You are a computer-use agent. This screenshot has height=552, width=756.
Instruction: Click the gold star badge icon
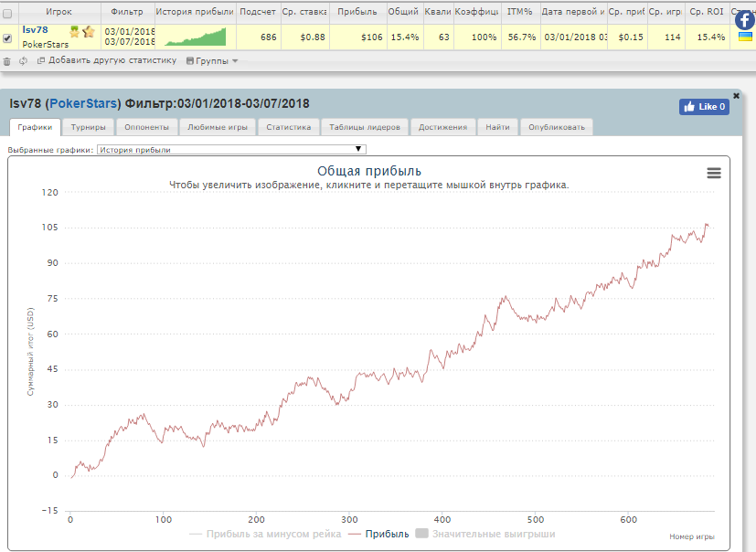89,32
